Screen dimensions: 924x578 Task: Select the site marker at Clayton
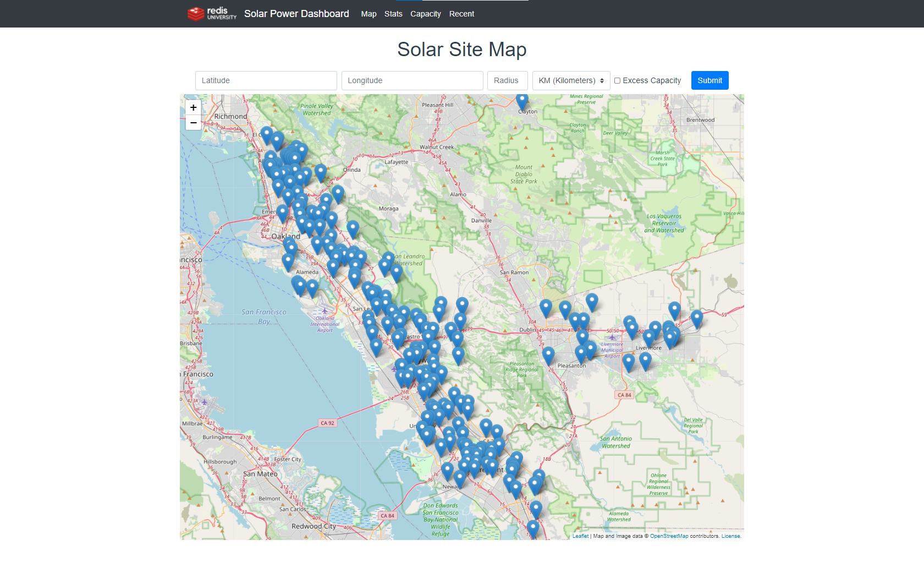click(522, 101)
